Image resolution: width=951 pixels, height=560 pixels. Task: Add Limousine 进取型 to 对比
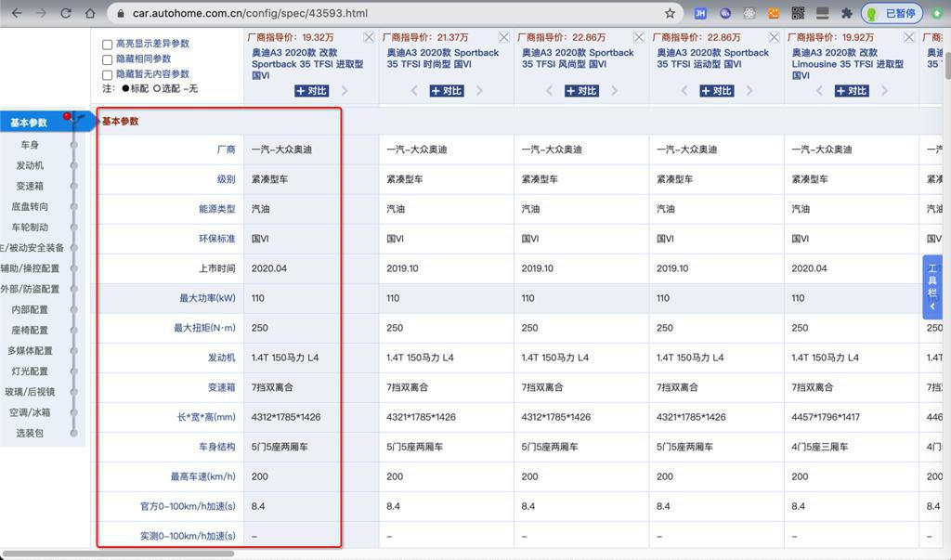click(x=852, y=91)
